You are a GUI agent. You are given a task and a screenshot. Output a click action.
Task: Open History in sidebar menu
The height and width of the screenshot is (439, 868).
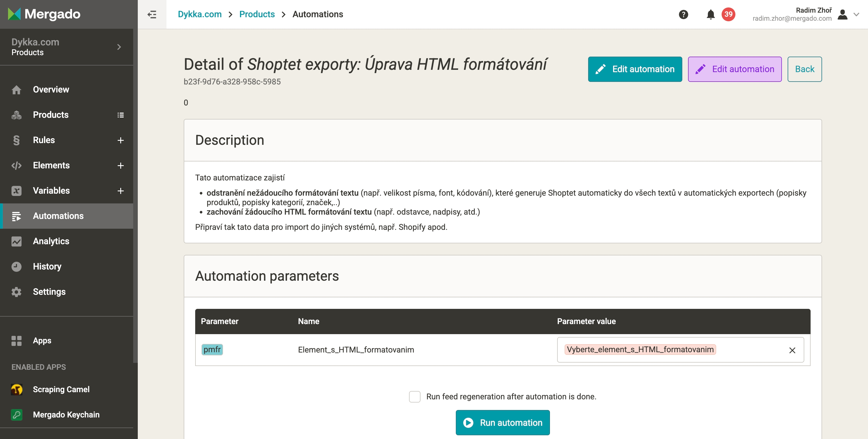tap(47, 266)
